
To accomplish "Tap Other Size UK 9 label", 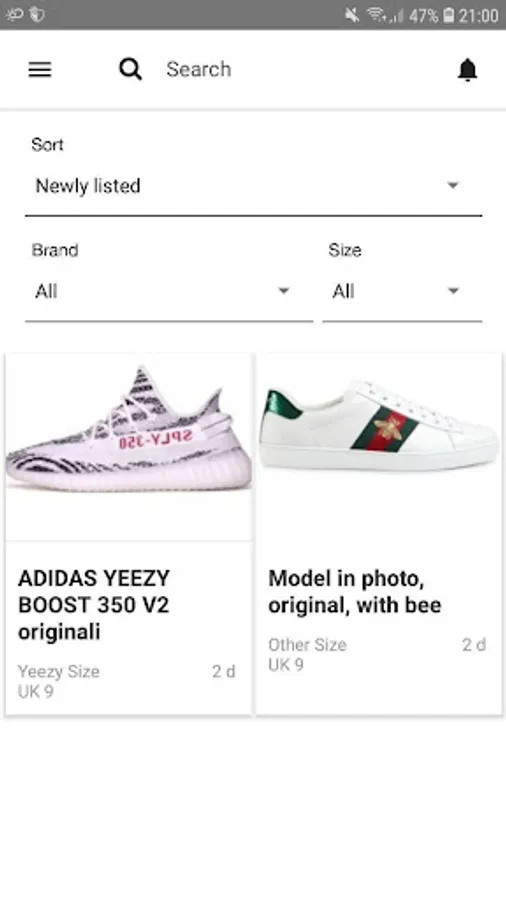I will [x=307, y=654].
